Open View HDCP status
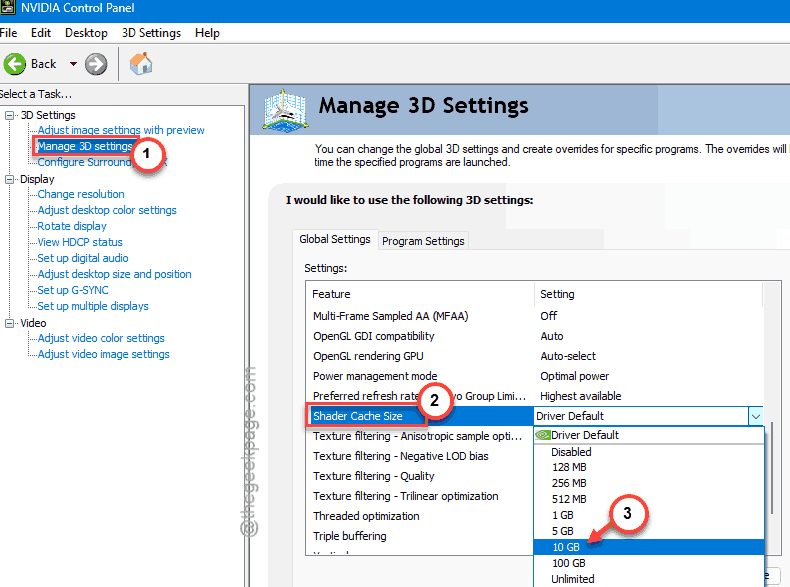The height and width of the screenshot is (587, 790). click(80, 242)
